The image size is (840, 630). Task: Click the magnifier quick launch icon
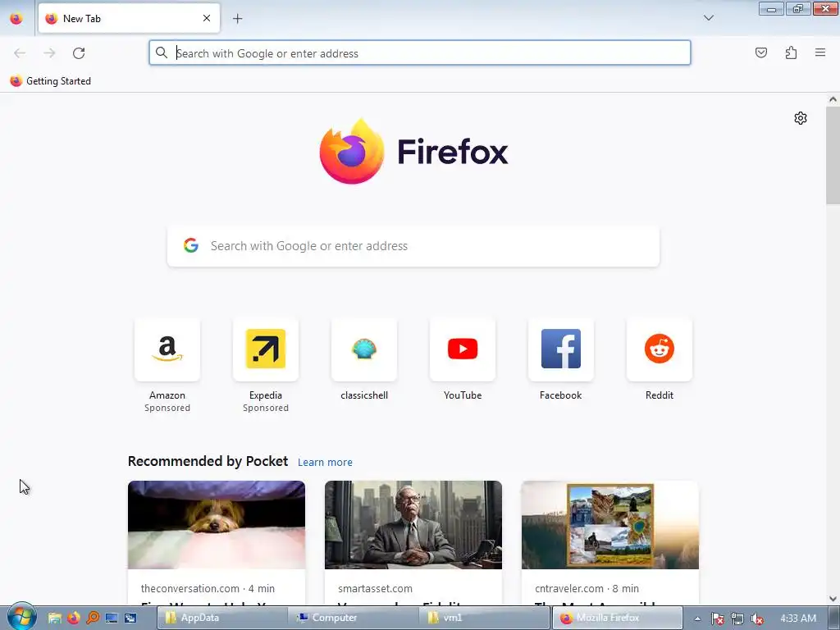pyautogui.click(x=93, y=619)
